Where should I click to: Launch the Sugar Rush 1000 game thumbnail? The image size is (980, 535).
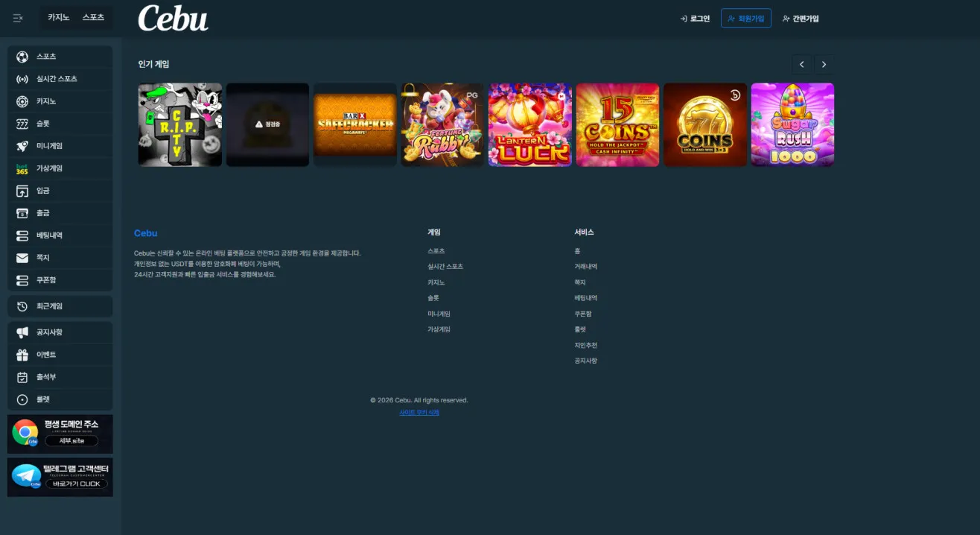(792, 124)
